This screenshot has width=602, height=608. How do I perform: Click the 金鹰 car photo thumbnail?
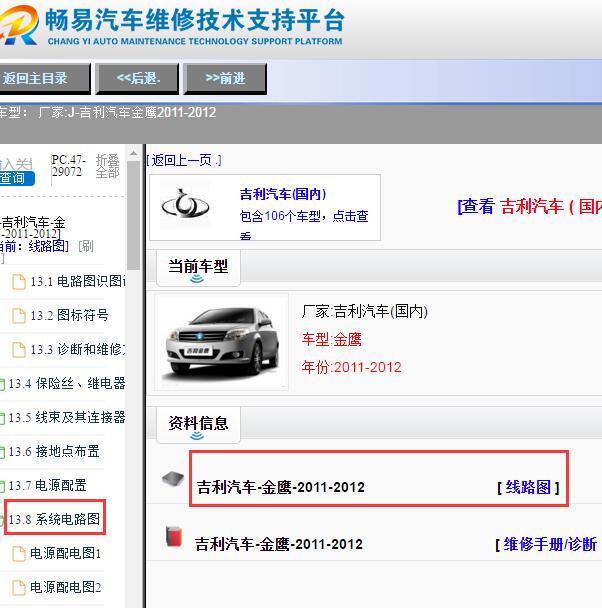pos(222,342)
